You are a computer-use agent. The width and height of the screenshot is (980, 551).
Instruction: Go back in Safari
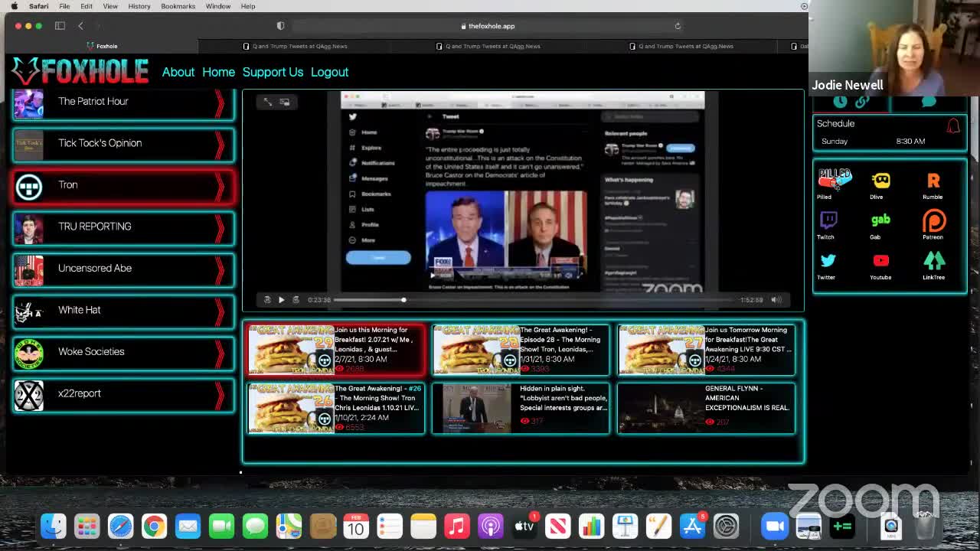(80, 26)
